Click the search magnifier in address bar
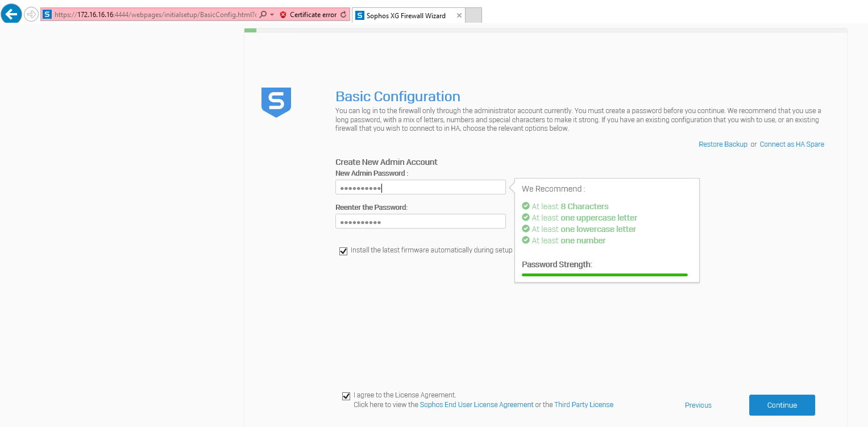 (x=263, y=15)
